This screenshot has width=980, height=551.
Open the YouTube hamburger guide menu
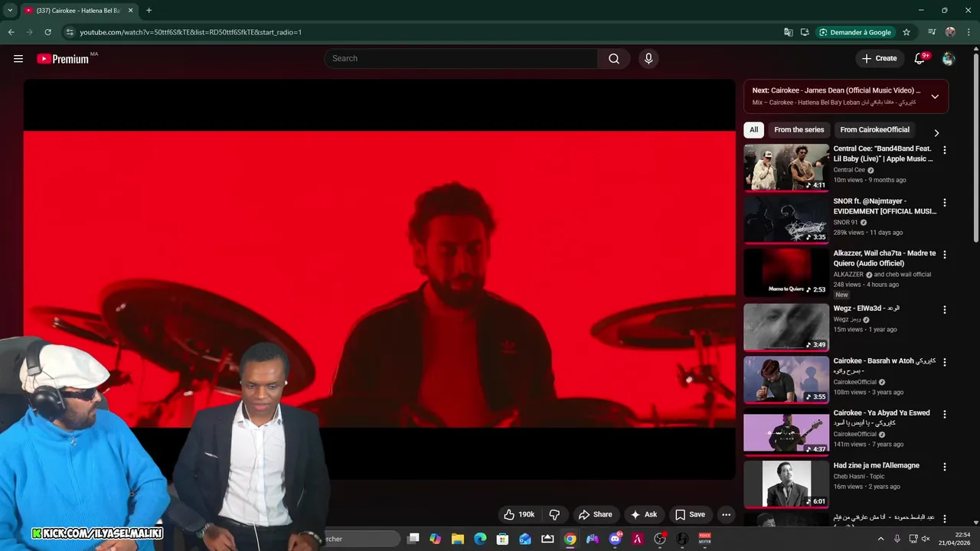18,59
